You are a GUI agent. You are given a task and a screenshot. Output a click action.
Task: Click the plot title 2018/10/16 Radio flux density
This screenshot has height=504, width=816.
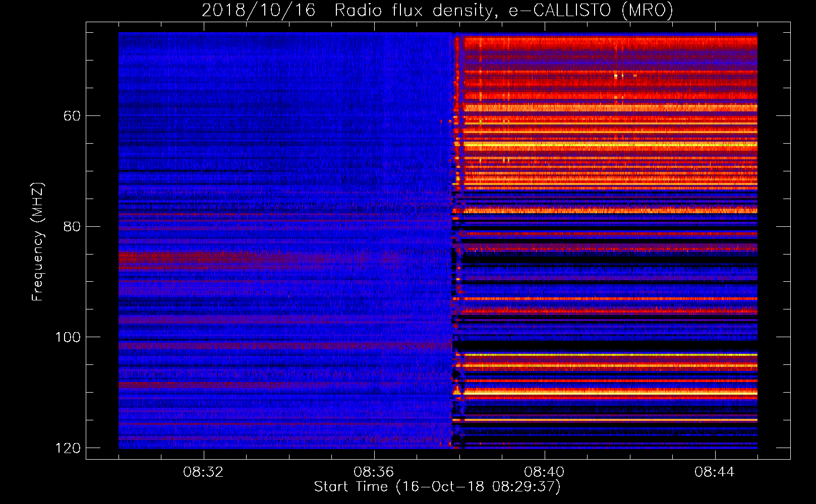click(437, 10)
